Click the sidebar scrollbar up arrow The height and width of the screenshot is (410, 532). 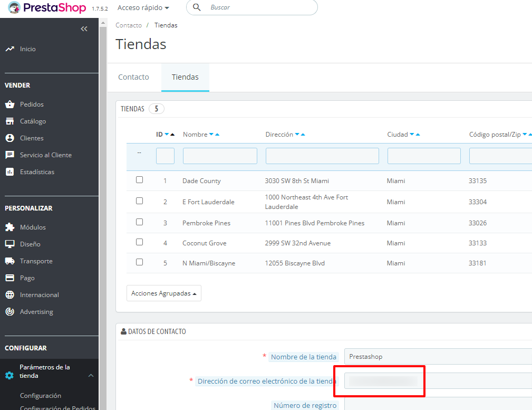103,23
